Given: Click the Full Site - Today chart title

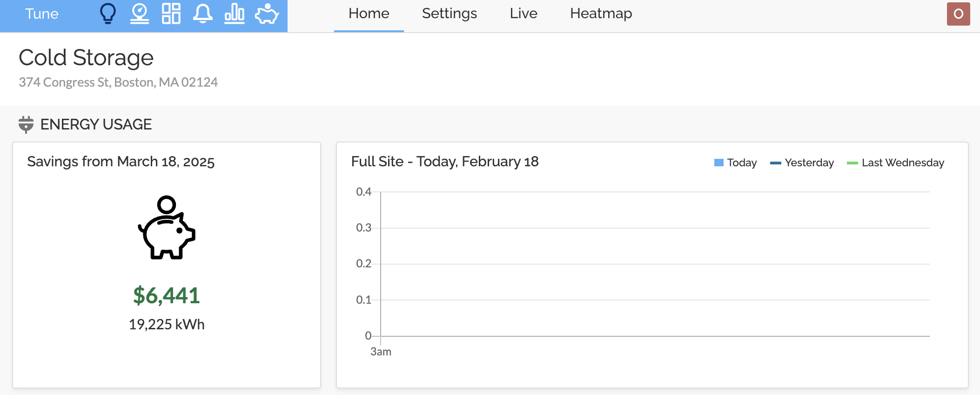Looking at the screenshot, I should pos(444,162).
